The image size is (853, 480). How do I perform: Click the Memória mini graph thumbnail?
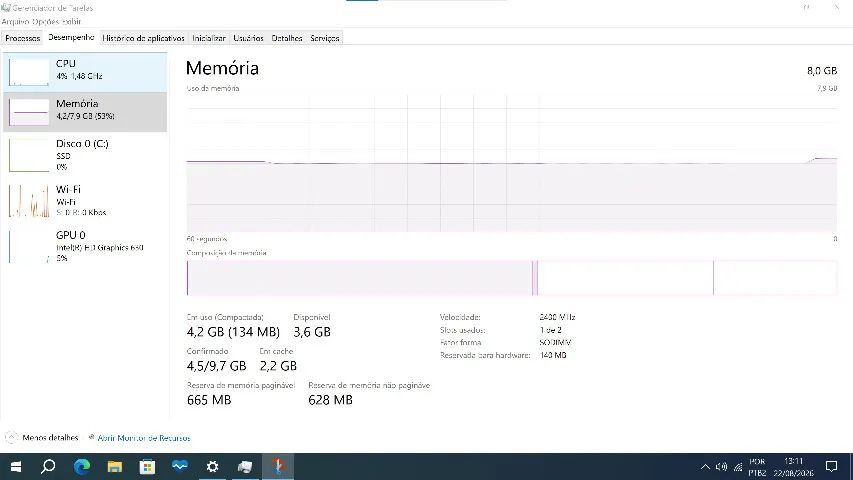click(29, 112)
